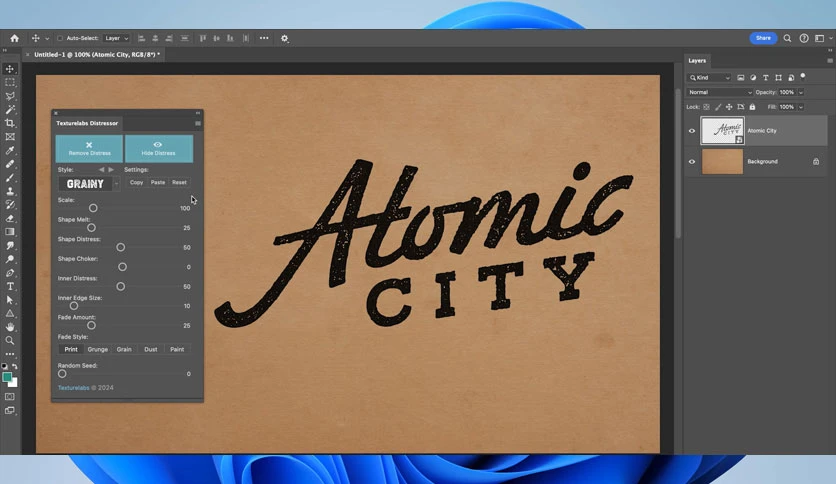Image resolution: width=836 pixels, height=484 pixels.
Task: Open the Normal blend mode dropdown
Action: (x=719, y=92)
